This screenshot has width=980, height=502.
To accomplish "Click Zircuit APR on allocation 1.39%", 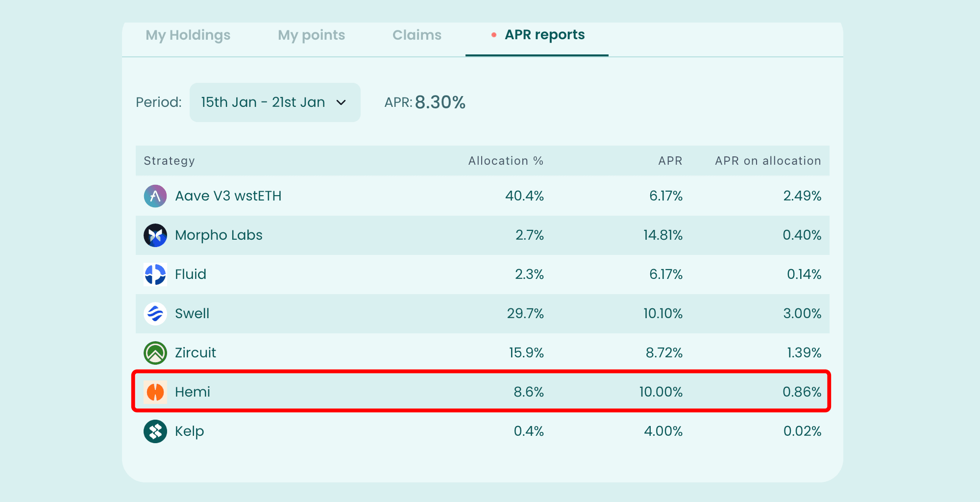I will [x=804, y=353].
